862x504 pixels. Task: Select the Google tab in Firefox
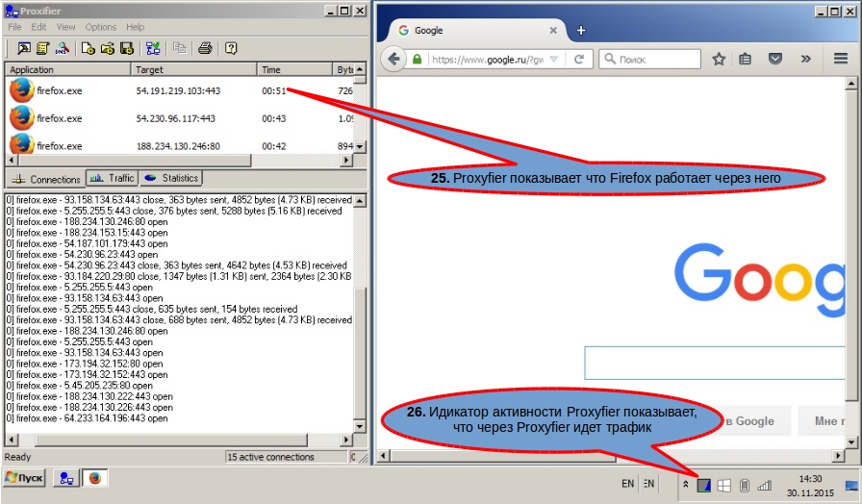[x=477, y=31]
